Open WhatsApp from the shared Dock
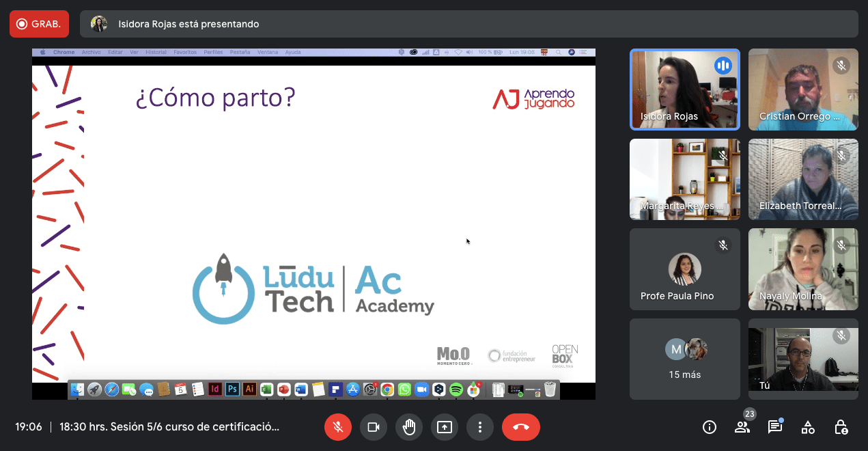This screenshot has height=451, width=868. pos(404,389)
